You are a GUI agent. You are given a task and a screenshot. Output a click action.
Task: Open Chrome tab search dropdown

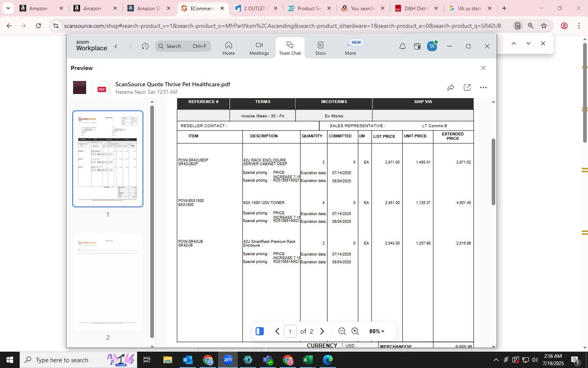tap(8, 8)
